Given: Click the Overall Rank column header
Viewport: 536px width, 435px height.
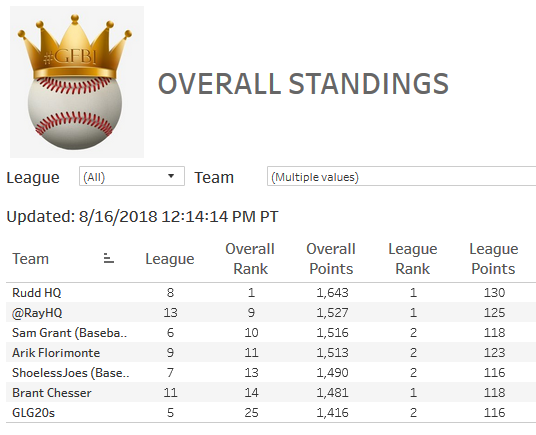Looking at the screenshot, I should (250, 259).
